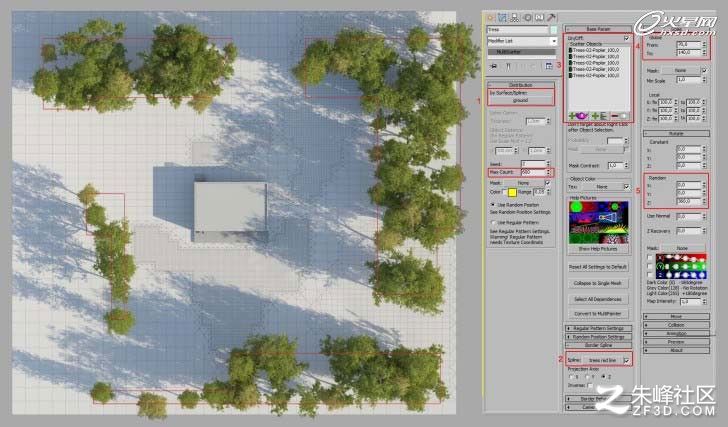The image size is (728, 427).
Task: Click the Collapse to Single Mesh button
Action: pos(598,283)
